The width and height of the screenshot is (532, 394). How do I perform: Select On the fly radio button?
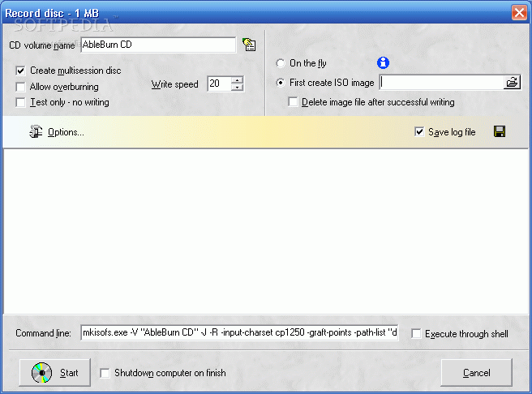point(281,63)
